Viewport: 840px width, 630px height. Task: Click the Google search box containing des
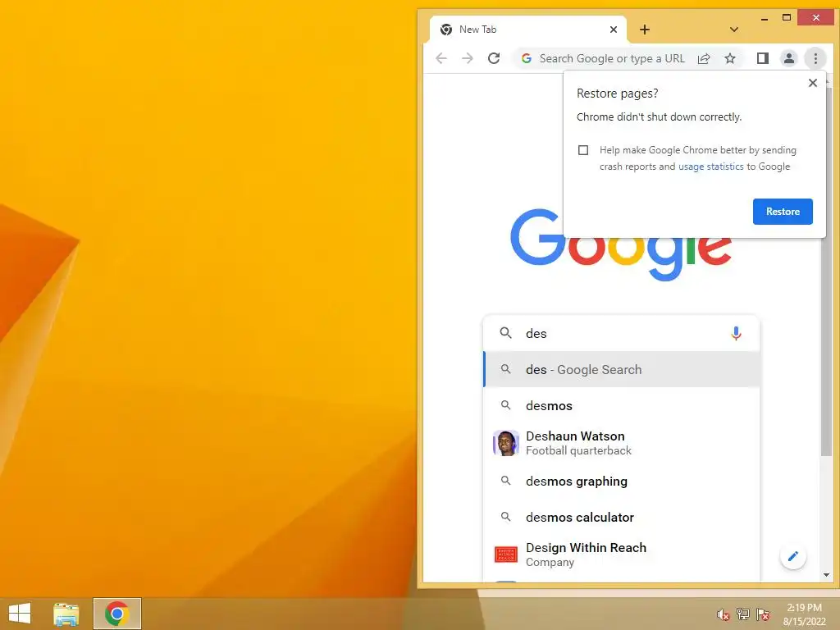621,333
